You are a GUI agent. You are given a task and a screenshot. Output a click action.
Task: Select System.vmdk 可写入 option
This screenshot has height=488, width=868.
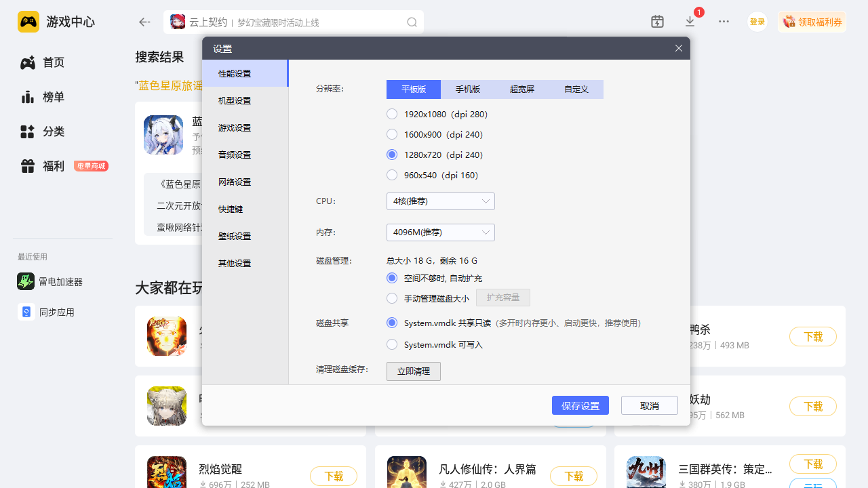[392, 344]
